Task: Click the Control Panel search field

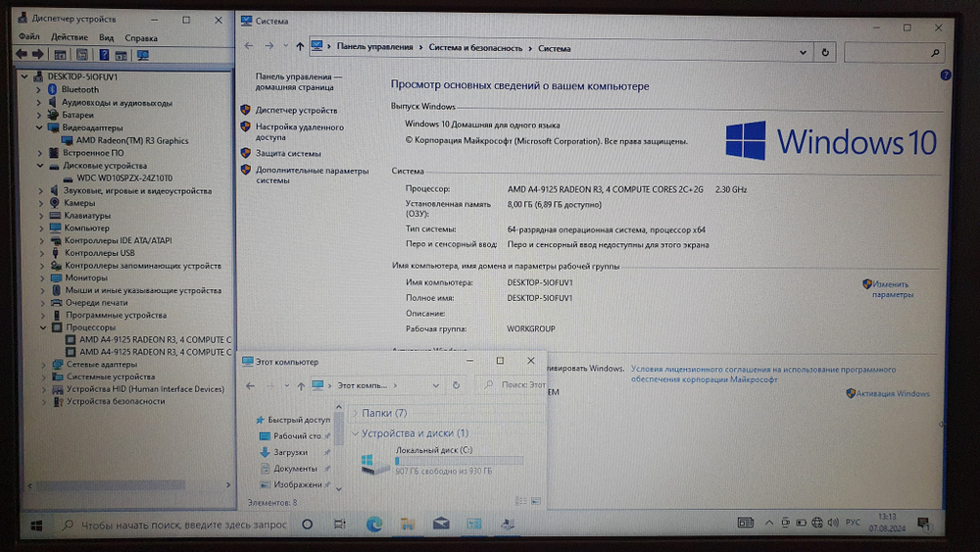Action: point(893,53)
